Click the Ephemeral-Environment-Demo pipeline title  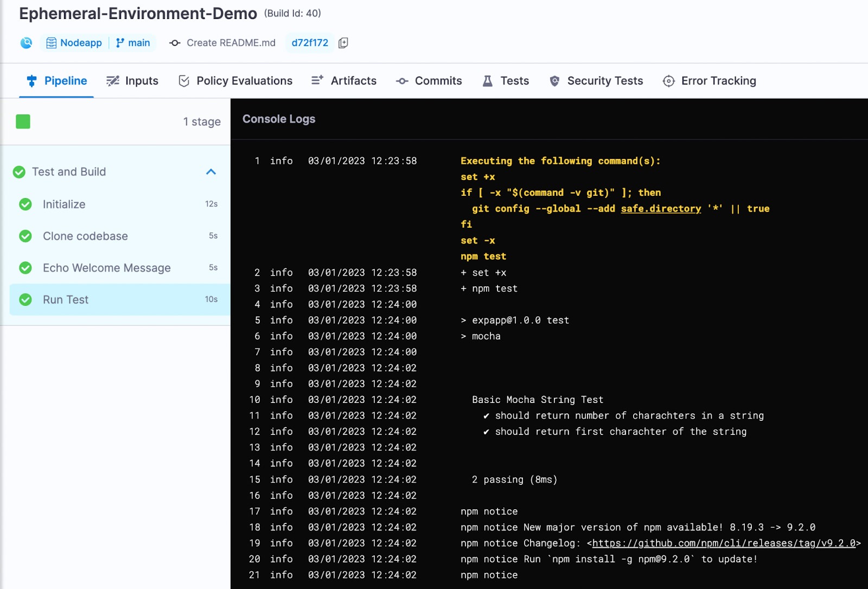[138, 14]
